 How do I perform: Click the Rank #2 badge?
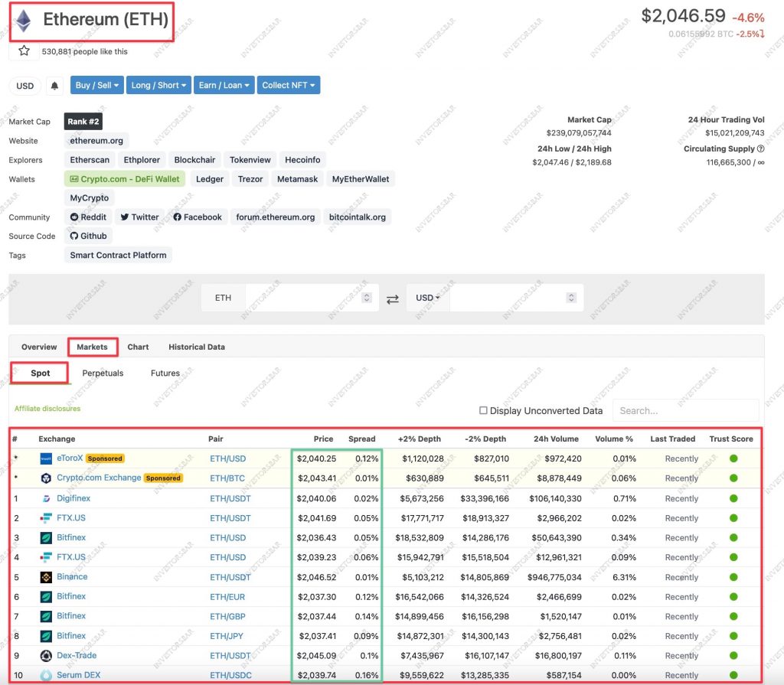coord(83,122)
